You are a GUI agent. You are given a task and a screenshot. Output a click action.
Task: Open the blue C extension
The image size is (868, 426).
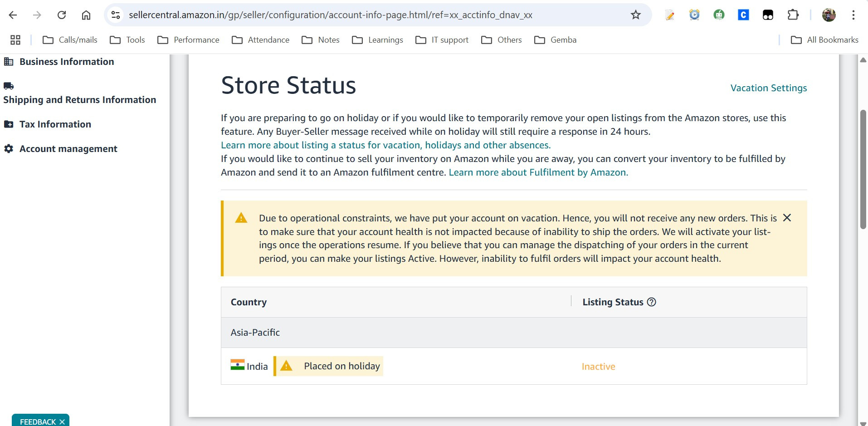click(x=743, y=15)
